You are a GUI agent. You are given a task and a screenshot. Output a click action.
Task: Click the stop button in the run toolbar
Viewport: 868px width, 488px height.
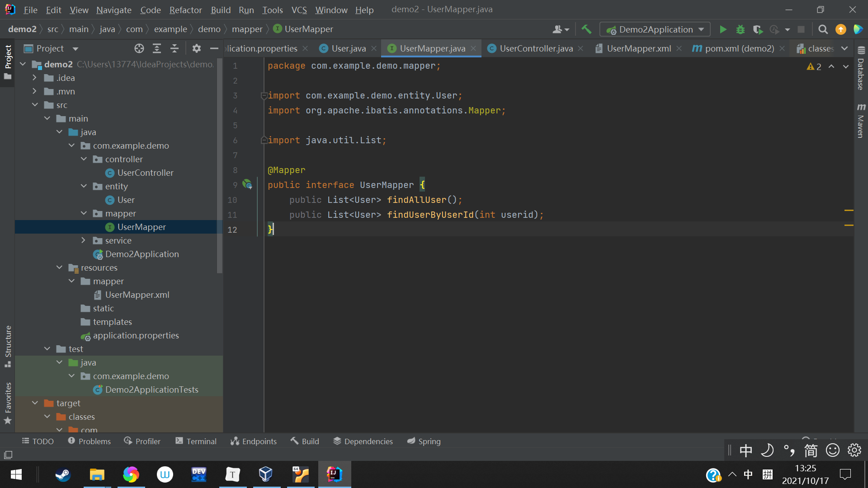(801, 29)
